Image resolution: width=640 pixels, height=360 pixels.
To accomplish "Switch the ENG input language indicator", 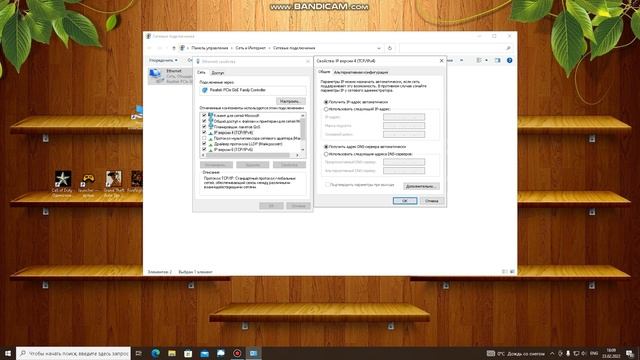I will point(594,353).
